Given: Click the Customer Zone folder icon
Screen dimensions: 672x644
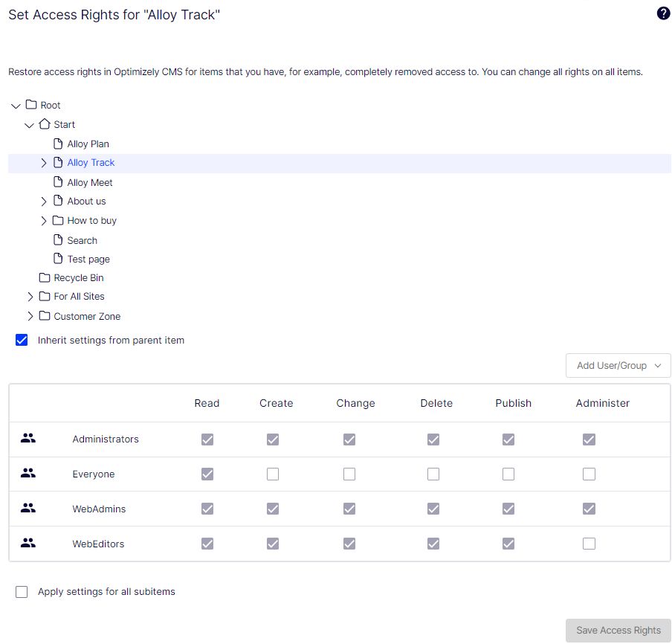Looking at the screenshot, I should click(x=45, y=316).
